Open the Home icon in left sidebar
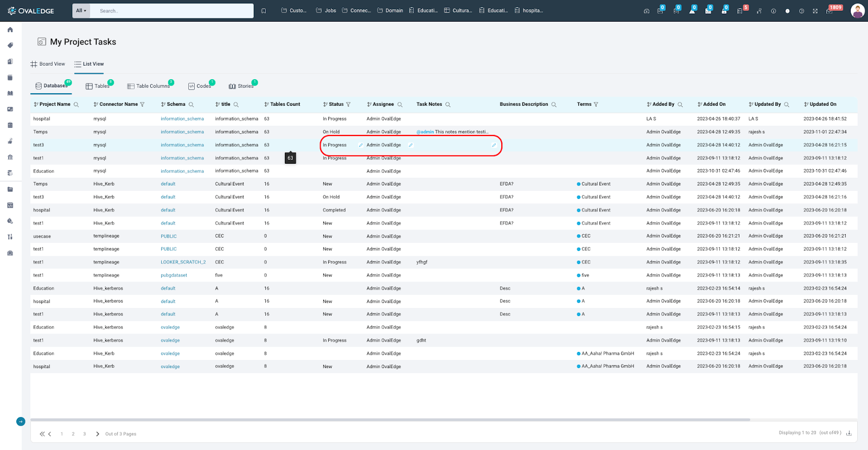Screen dimensions: 868x450 coord(10,30)
